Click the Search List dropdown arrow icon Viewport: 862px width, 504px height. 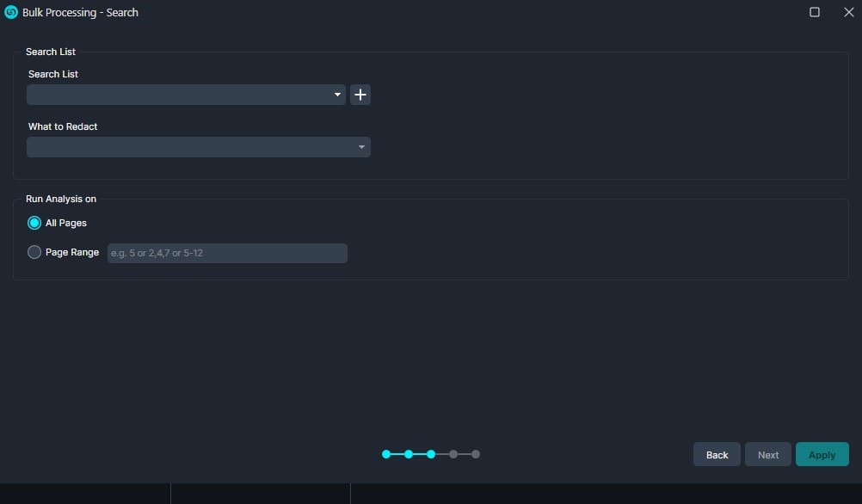337,95
